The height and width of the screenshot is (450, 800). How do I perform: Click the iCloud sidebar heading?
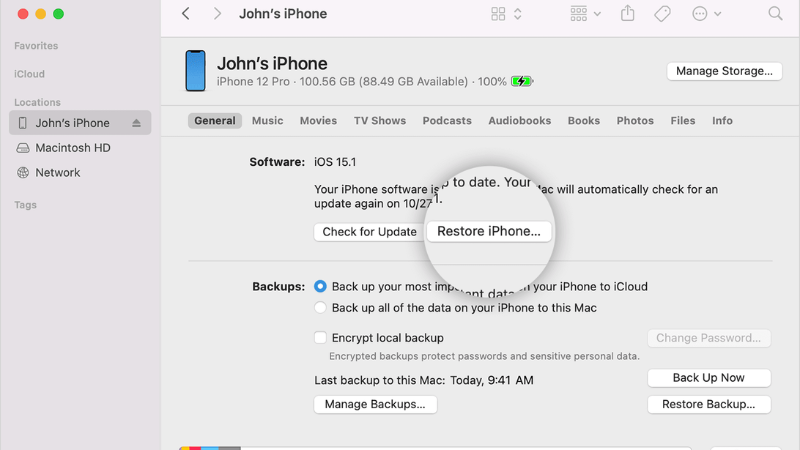30,74
